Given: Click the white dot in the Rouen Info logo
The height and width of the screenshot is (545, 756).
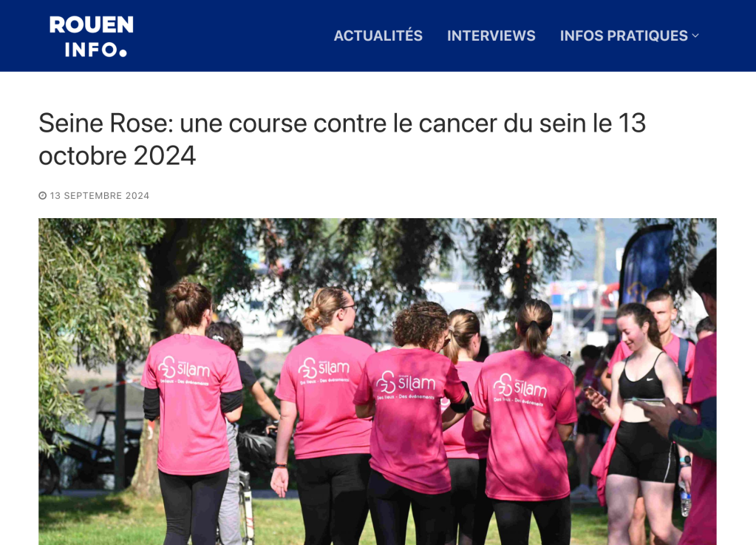Looking at the screenshot, I should pos(123,52).
